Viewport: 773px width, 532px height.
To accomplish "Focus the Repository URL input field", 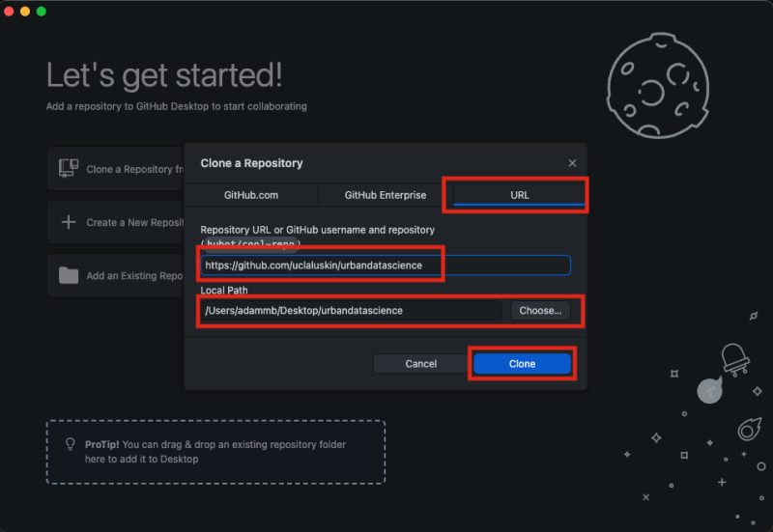I will 385,265.
